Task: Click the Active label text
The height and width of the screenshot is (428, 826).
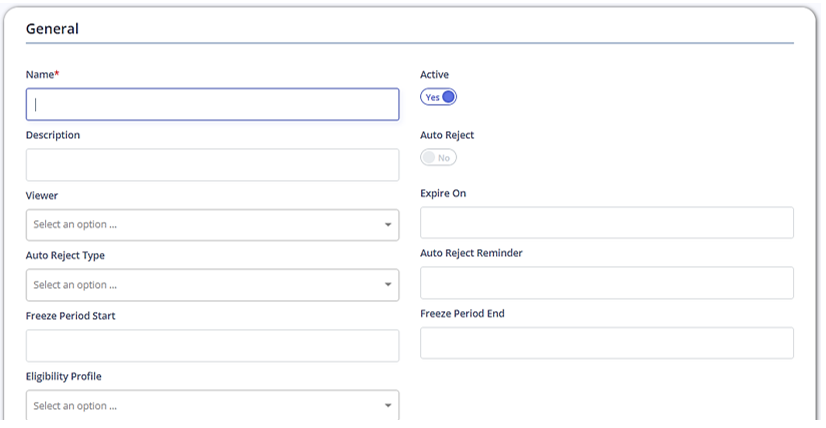Action: [435, 74]
